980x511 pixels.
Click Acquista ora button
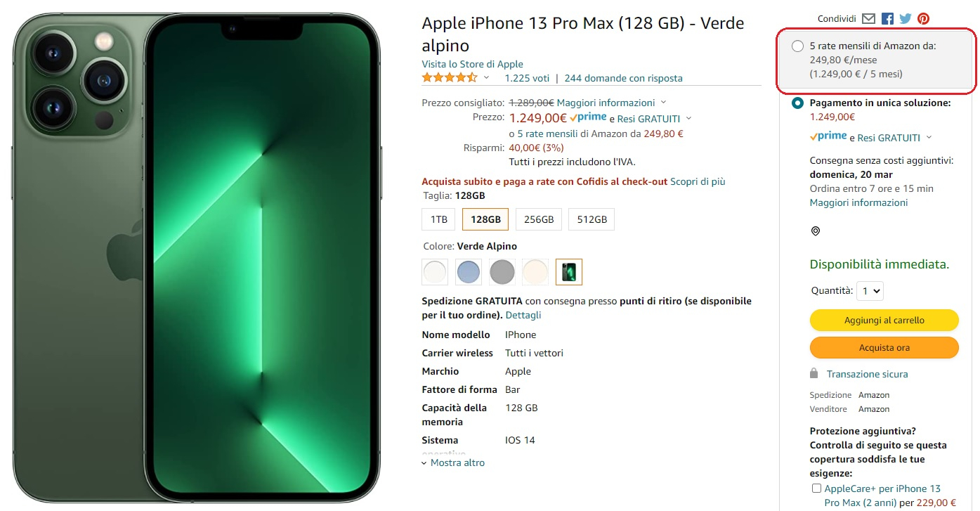[884, 348]
